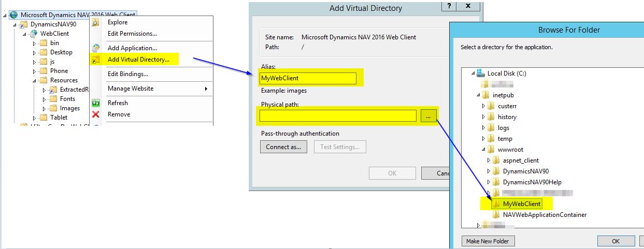The width and height of the screenshot is (644, 249).
Task: Collapse the wwwroot folder in browser
Action: tap(484, 150)
